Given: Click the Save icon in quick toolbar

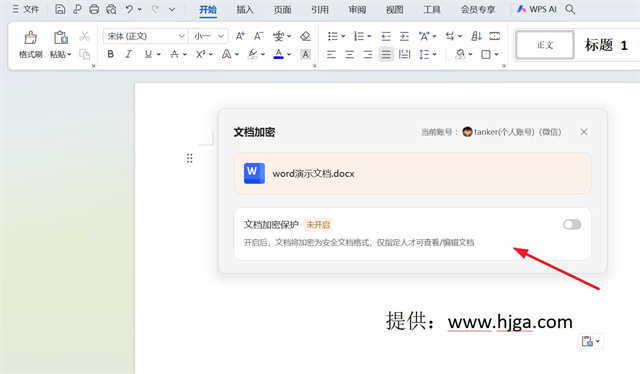Looking at the screenshot, I should tap(60, 9).
